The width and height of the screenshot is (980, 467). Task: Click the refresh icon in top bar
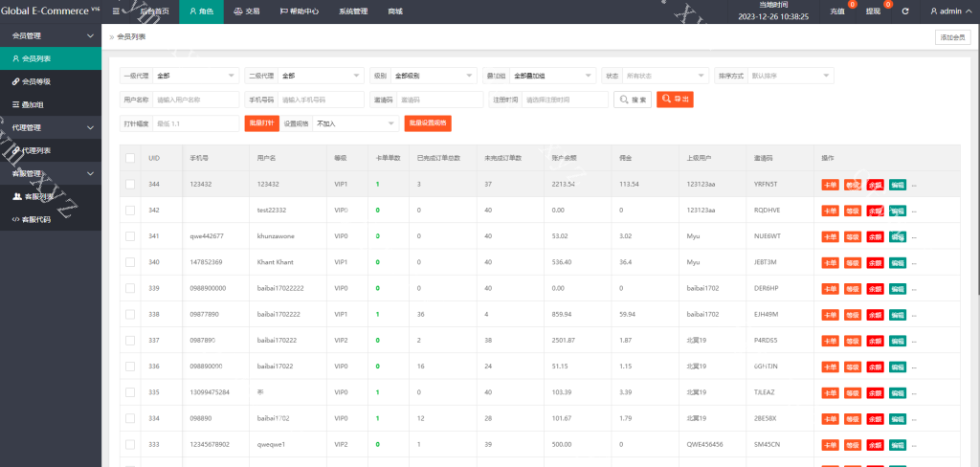905,11
